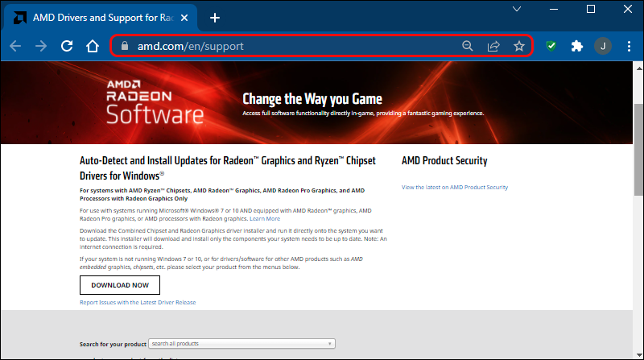Image resolution: width=644 pixels, height=360 pixels.
Task: Click scrollbar up arrow
Action: 638,68
